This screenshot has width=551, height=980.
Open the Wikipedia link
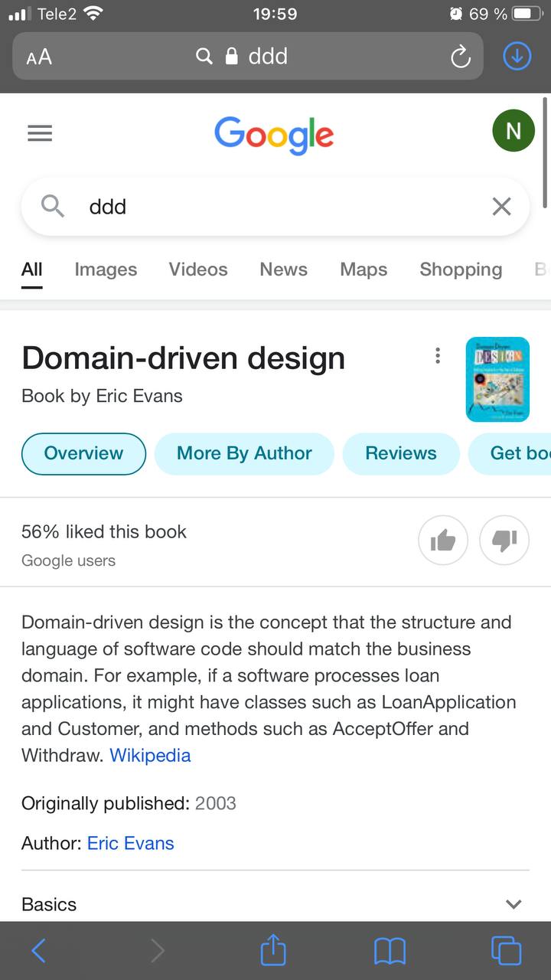click(150, 755)
